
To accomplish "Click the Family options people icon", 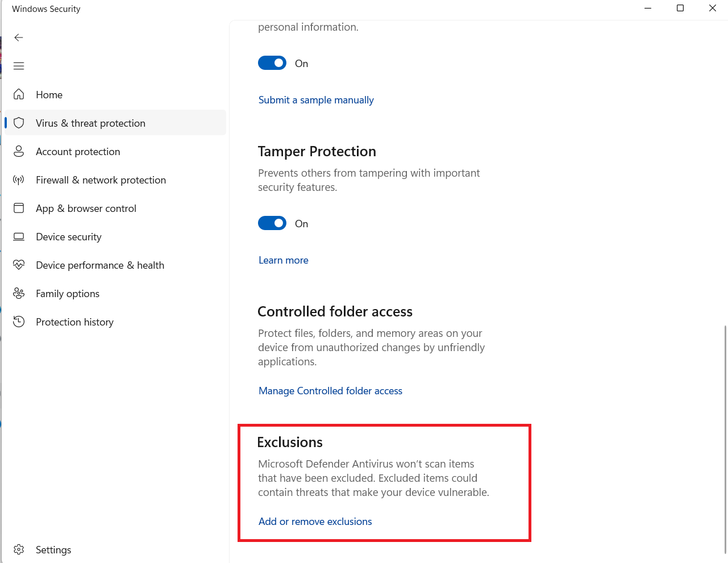I will pos(19,293).
